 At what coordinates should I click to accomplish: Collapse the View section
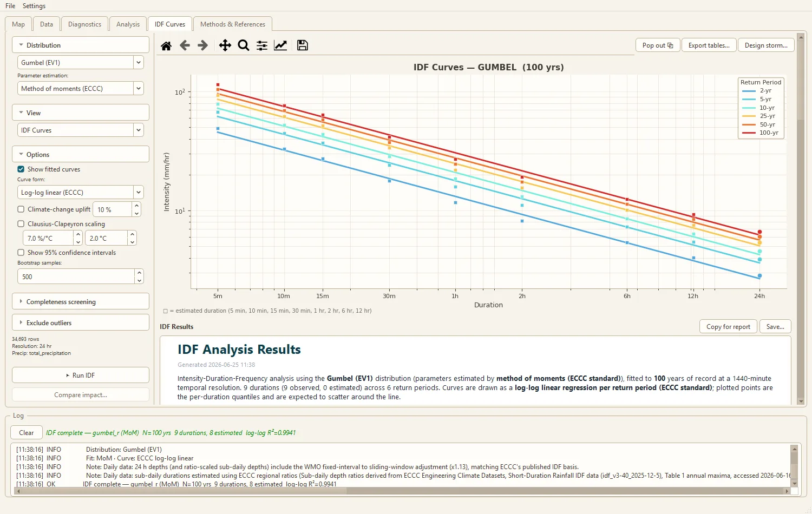click(x=81, y=113)
